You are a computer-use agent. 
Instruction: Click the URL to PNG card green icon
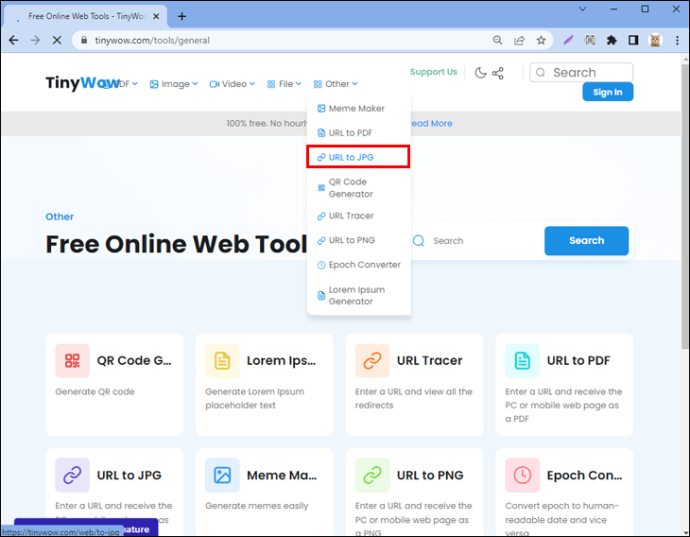(x=372, y=475)
